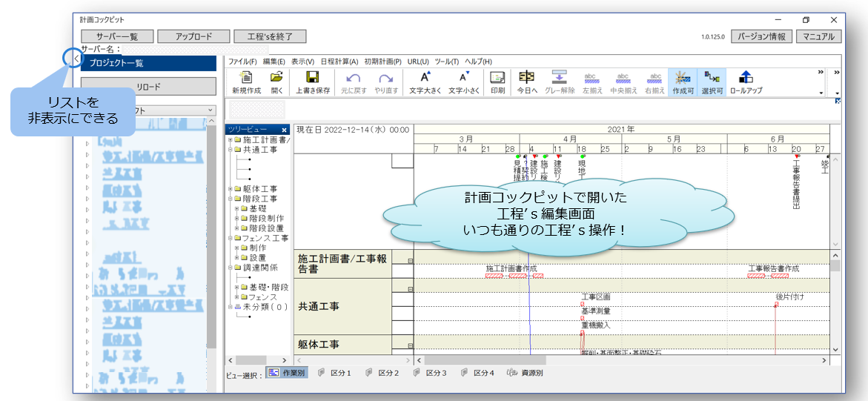Show more toolbar items via overflow chevron
The height and width of the screenshot is (401, 868).
(821, 72)
